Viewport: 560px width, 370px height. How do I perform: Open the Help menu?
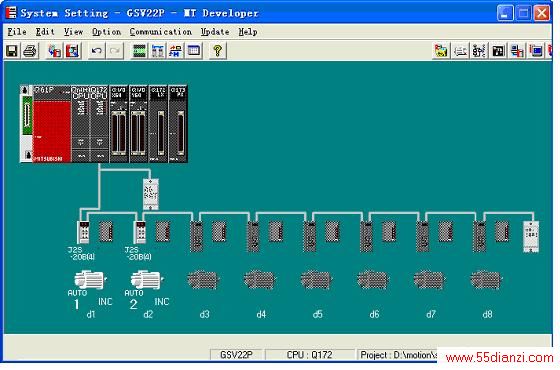(x=248, y=32)
